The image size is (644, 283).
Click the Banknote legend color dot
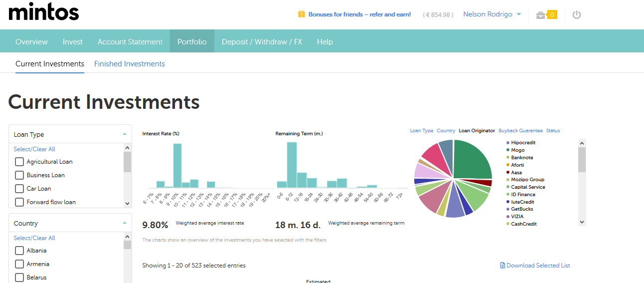click(x=507, y=158)
